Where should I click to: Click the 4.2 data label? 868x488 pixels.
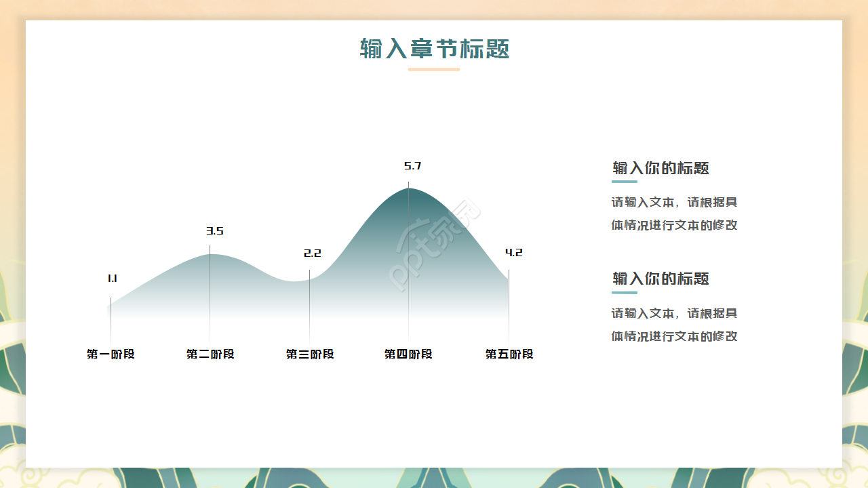[x=513, y=253]
